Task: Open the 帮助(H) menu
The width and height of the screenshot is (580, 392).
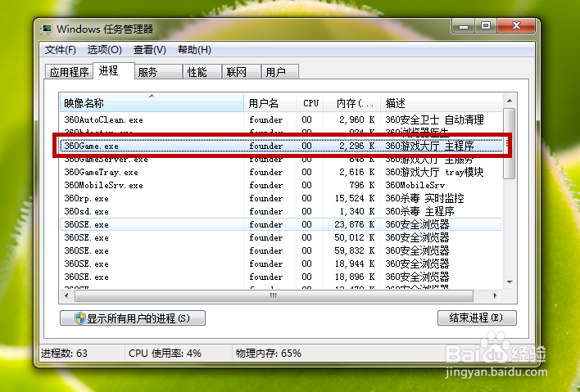Action: [194, 49]
